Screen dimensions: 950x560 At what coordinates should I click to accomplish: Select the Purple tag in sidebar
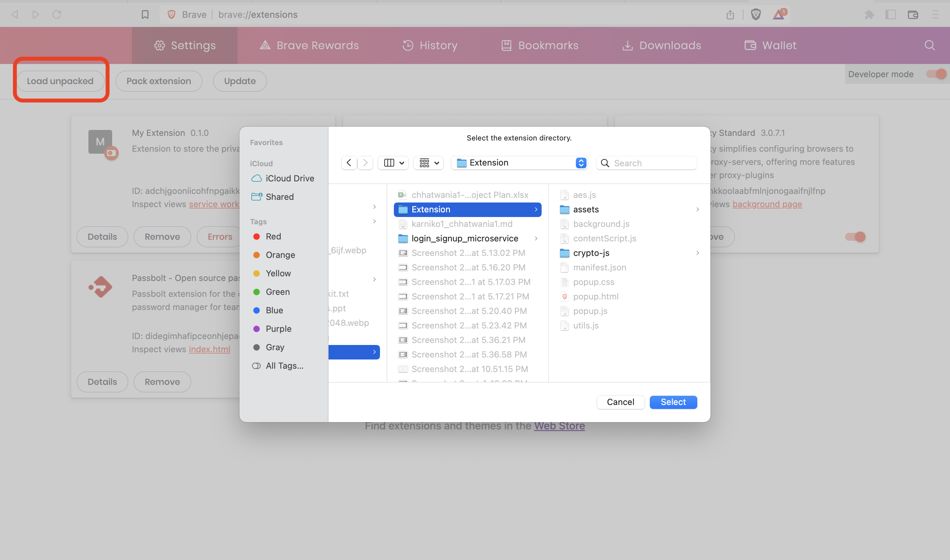[278, 329]
